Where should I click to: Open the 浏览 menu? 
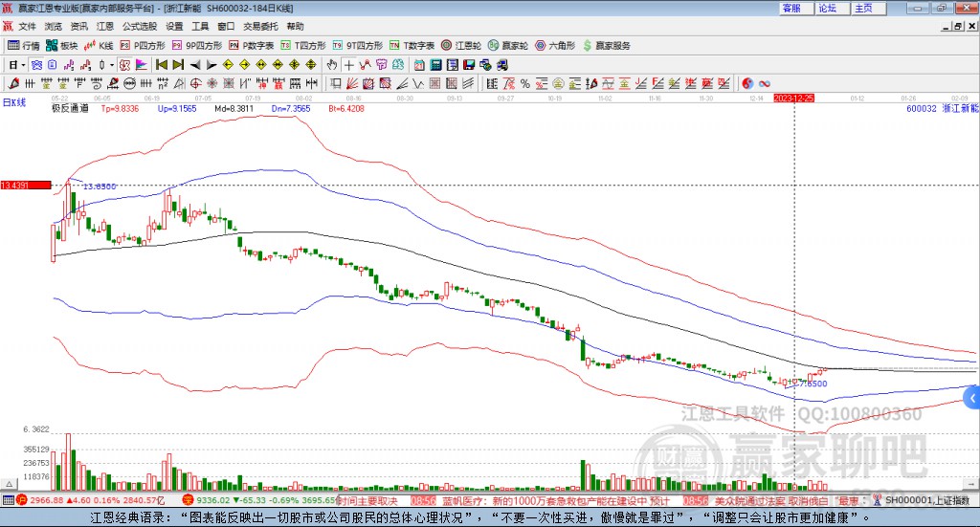coord(54,26)
